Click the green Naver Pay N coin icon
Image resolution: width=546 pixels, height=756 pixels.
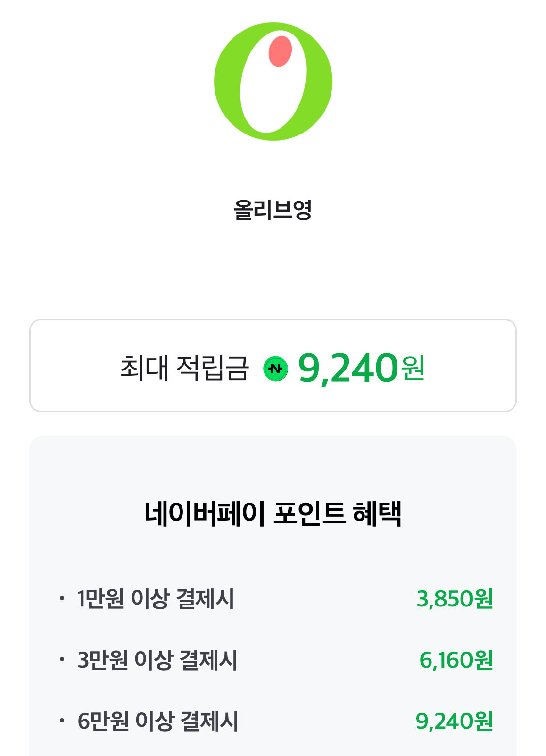pyautogui.click(x=276, y=369)
